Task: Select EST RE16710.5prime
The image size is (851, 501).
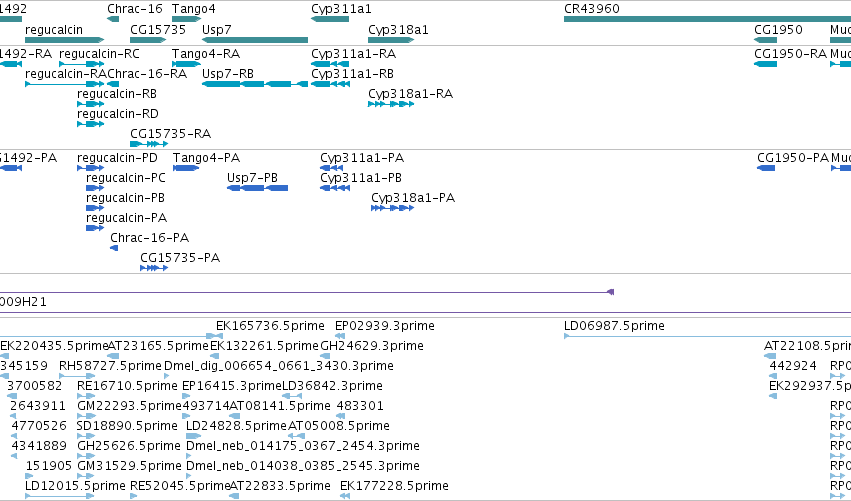Action: point(127,386)
